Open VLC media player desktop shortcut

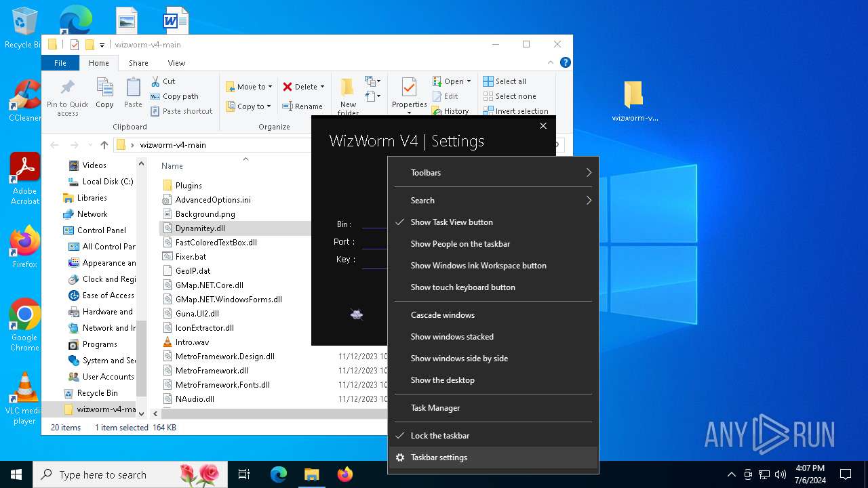(24, 398)
